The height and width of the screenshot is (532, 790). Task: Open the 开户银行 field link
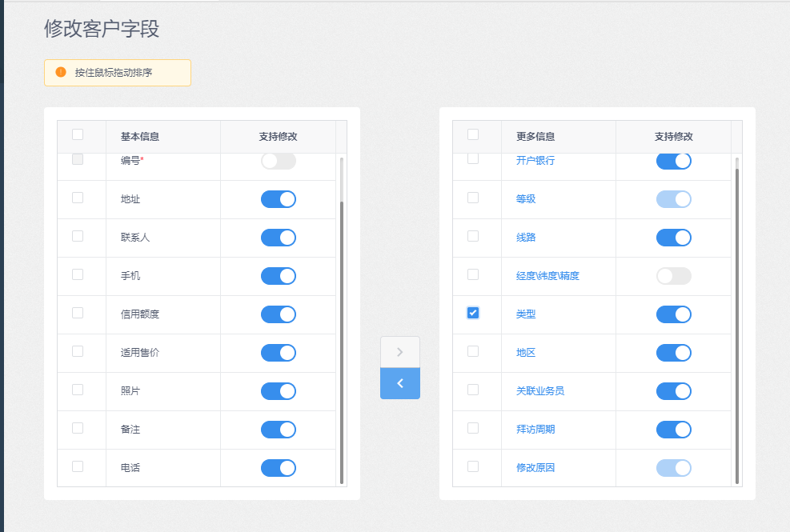[x=535, y=160]
